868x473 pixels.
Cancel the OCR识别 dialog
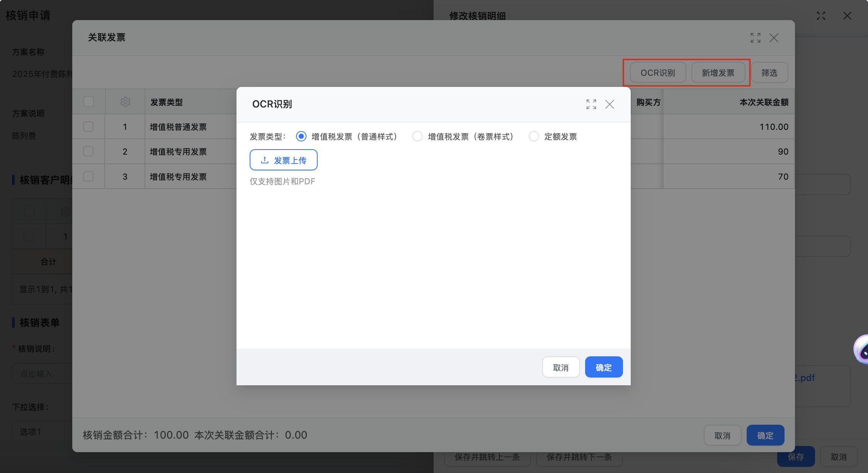pyautogui.click(x=560, y=367)
